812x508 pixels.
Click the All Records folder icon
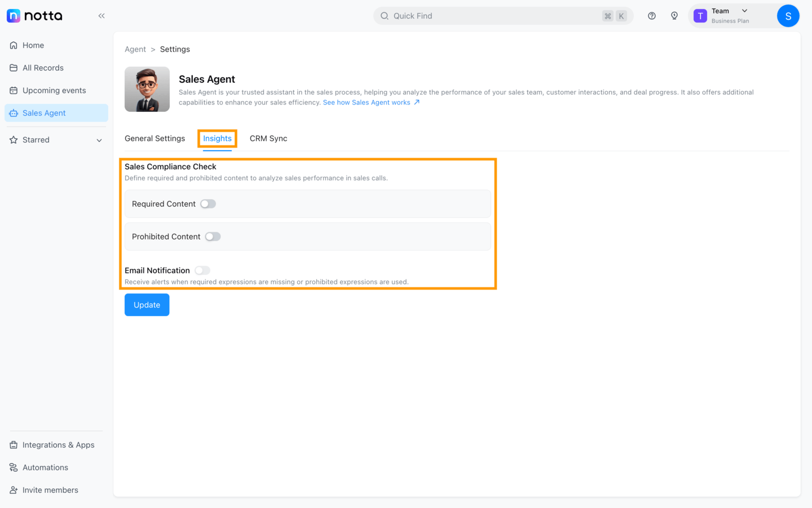click(x=14, y=68)
